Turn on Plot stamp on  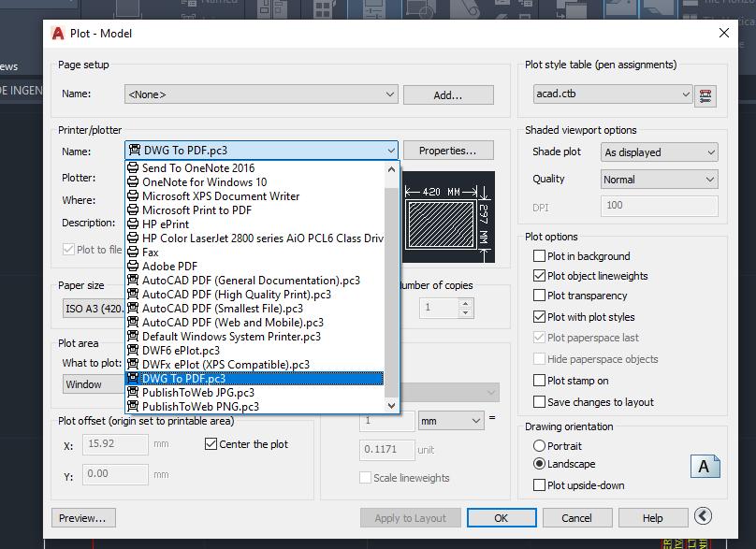539,381
